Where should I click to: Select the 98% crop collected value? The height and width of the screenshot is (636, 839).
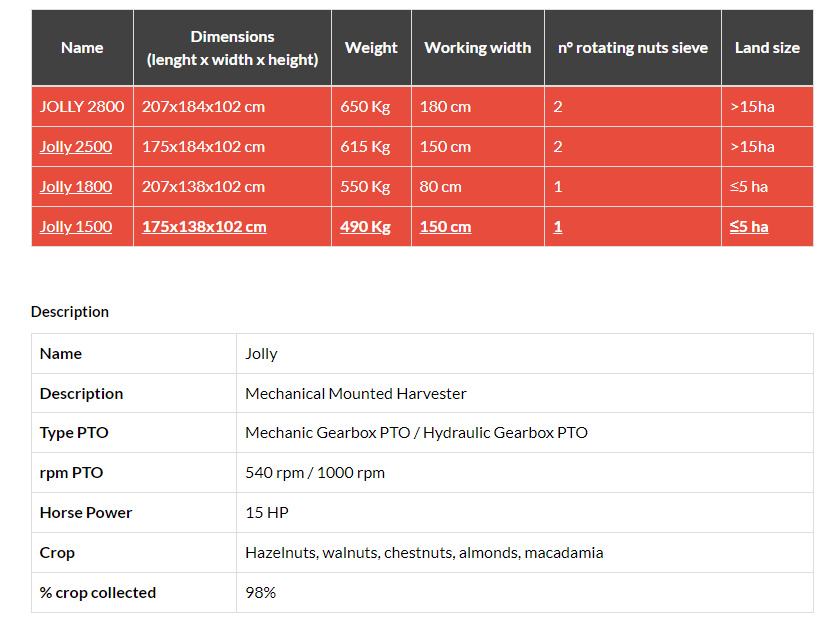click(260, 593)
